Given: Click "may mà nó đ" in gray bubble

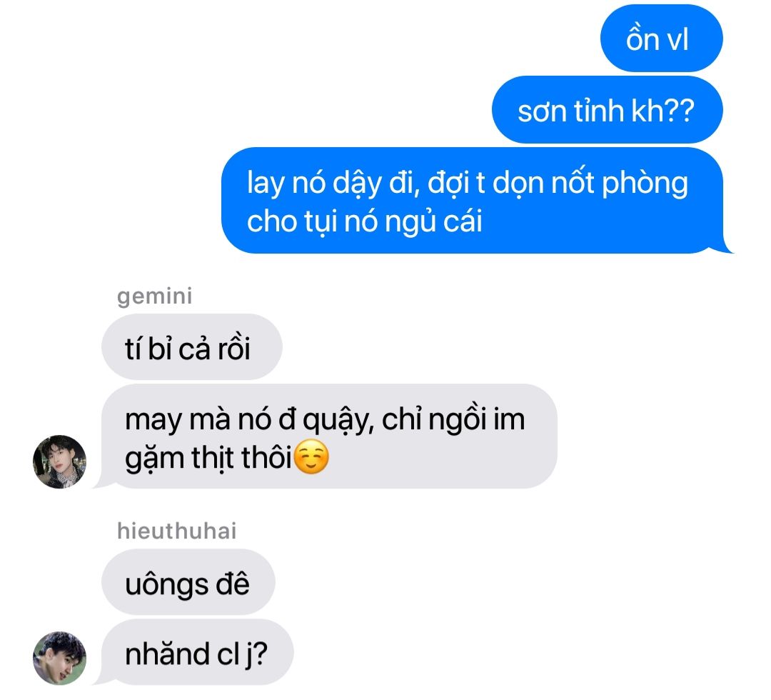Looking at the screenshot, I should (211, 421).
